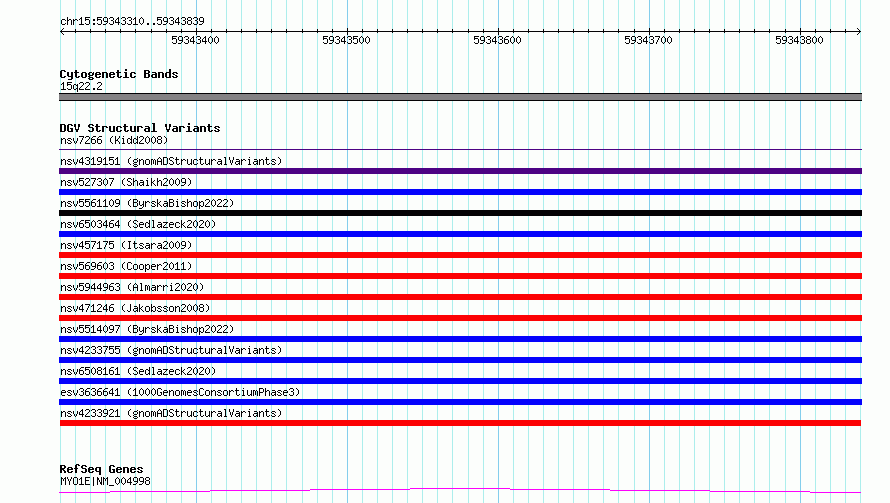
Task: Click the red bar under nsv4233921
Action: click(x=460, y=423)
